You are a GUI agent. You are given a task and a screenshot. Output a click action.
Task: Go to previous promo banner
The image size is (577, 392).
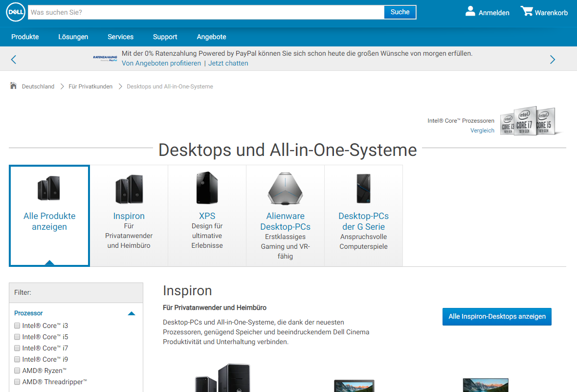[x=14, y=59]
